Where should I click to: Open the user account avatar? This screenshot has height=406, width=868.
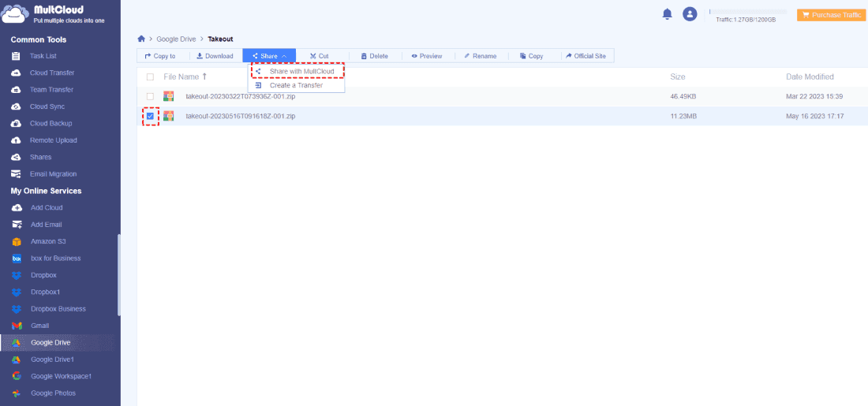[x=690, y=14]
